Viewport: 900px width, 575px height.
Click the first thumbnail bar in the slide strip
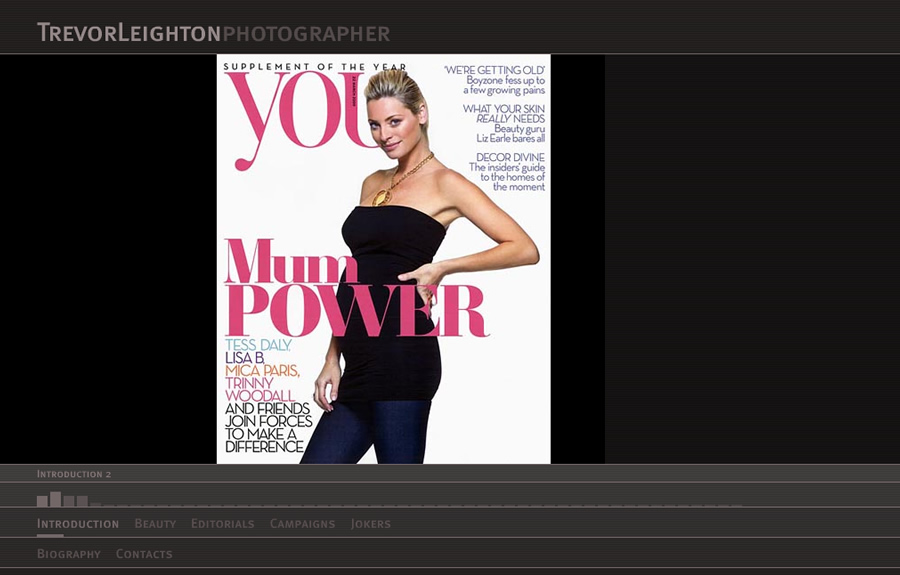[42, 501]
